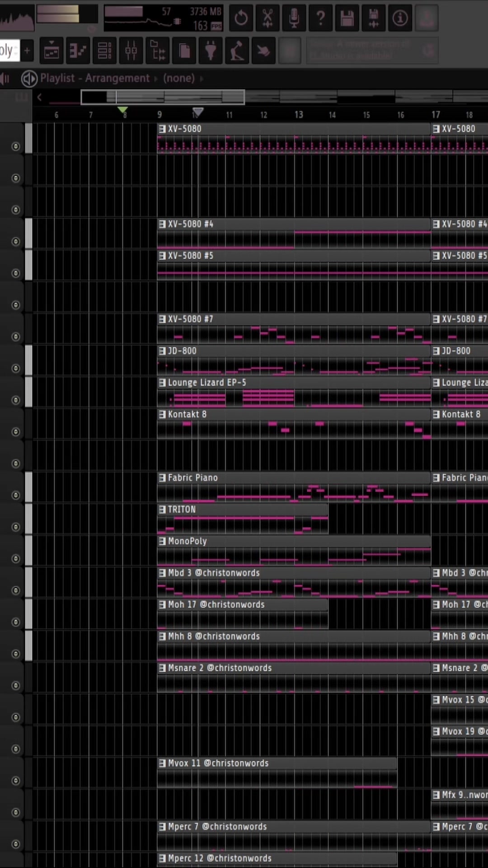Click the output oscilloscope display
Screen dimensions: 488x868
[x=17, y=18]
